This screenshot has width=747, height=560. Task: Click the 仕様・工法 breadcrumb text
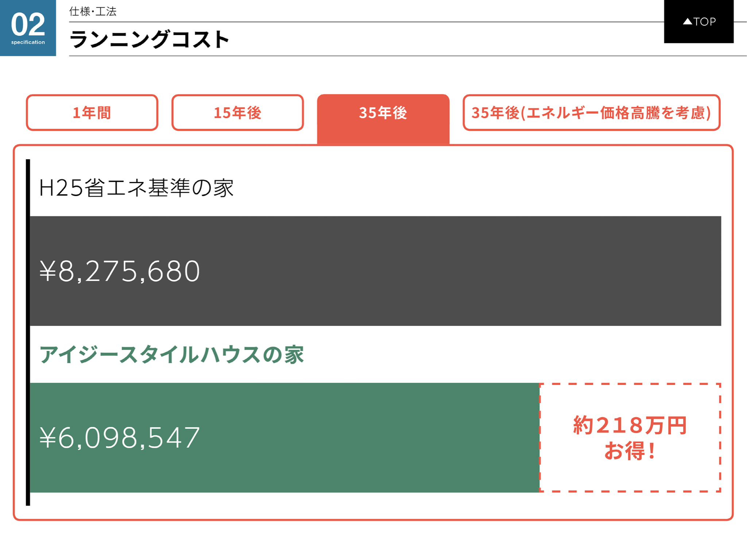93,11
